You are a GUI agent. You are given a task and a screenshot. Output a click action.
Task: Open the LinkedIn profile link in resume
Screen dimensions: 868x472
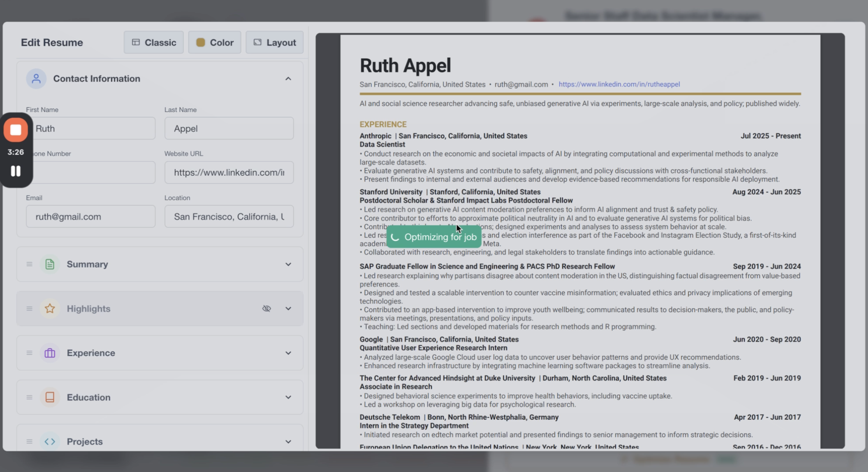[x=619, y=84]
